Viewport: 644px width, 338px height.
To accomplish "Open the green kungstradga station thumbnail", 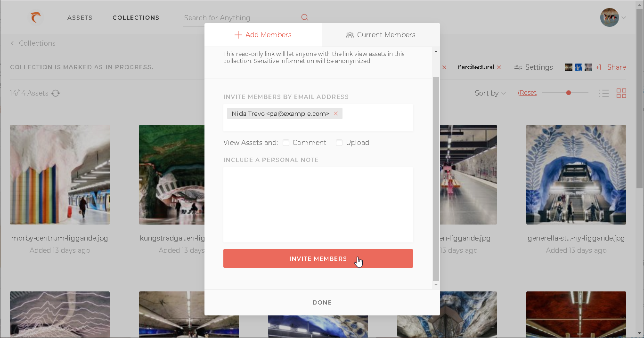I will click(x=171, y=175).
